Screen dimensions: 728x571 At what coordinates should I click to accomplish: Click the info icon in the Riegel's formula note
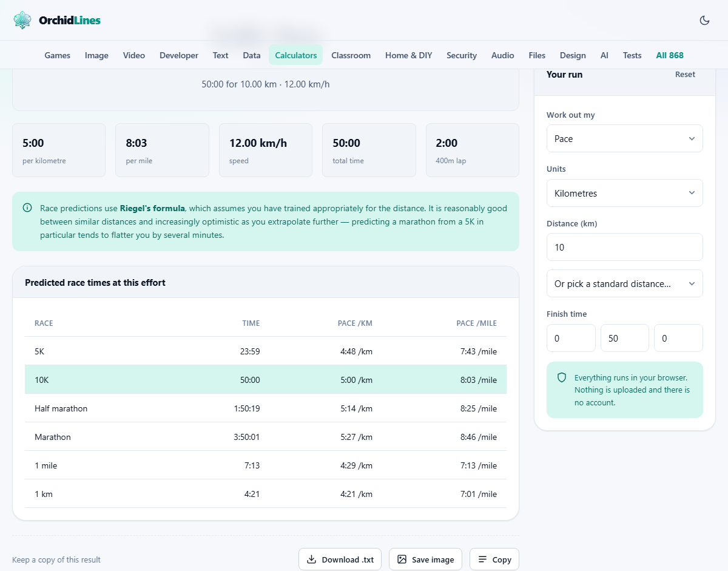coord(27,208)
